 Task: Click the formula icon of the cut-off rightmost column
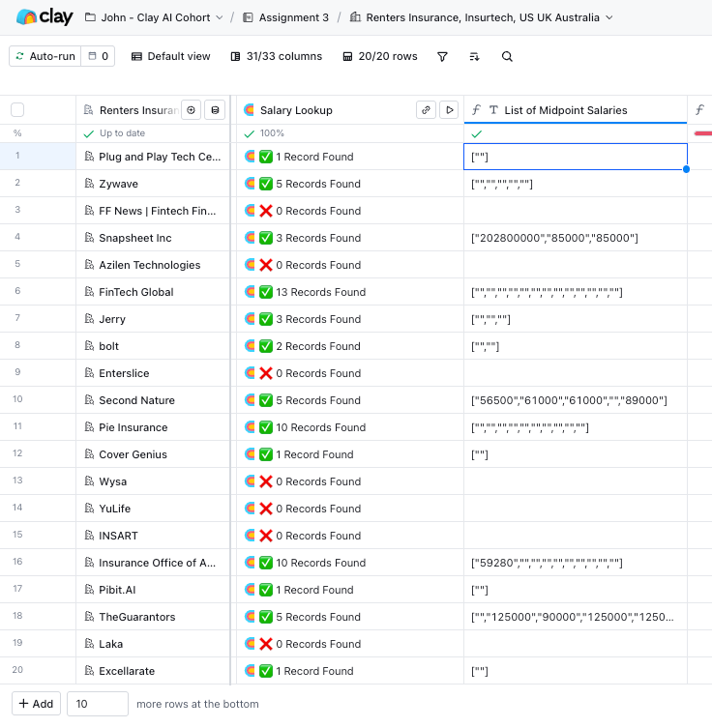(x=699, y=109)
